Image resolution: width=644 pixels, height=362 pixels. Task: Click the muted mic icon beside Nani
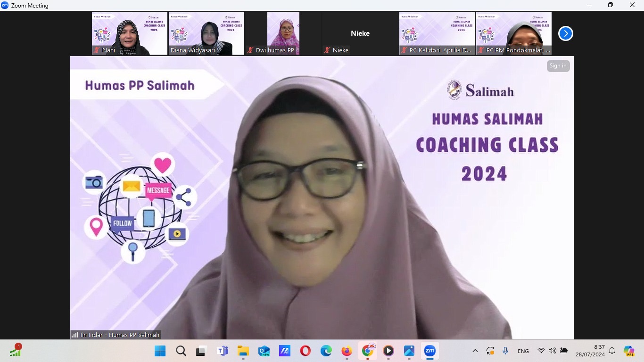[x=97, y=50]
